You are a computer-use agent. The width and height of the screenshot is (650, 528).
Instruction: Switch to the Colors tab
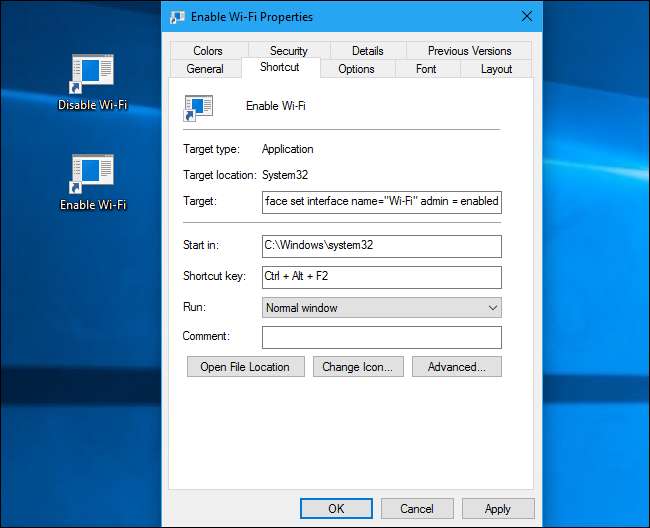pos(208,51)
